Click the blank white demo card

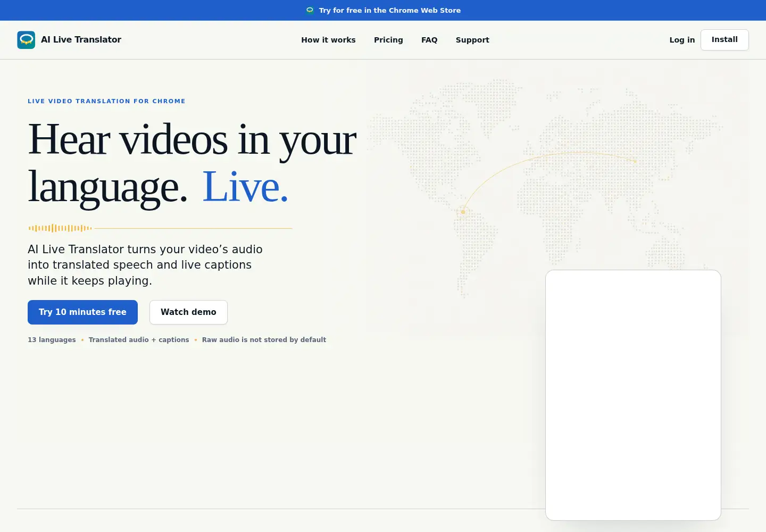point(633,395)
